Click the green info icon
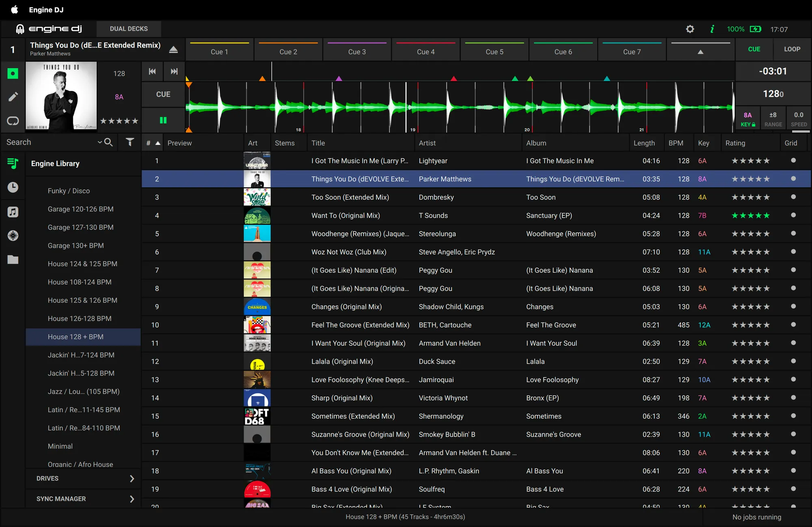Viewport: 812px width, 527px height. [712, 29]
